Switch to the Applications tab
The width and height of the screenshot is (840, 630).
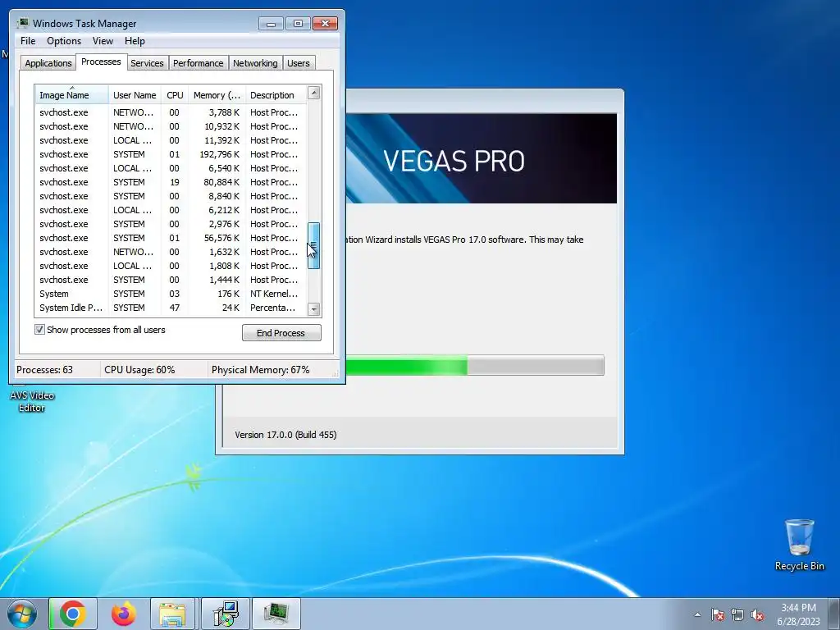(48, 63)
